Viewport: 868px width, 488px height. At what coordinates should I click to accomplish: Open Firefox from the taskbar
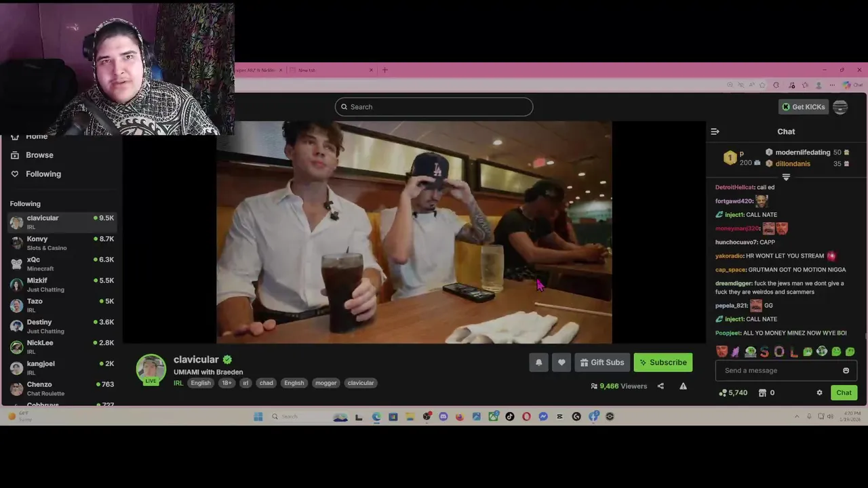[460, 417]
